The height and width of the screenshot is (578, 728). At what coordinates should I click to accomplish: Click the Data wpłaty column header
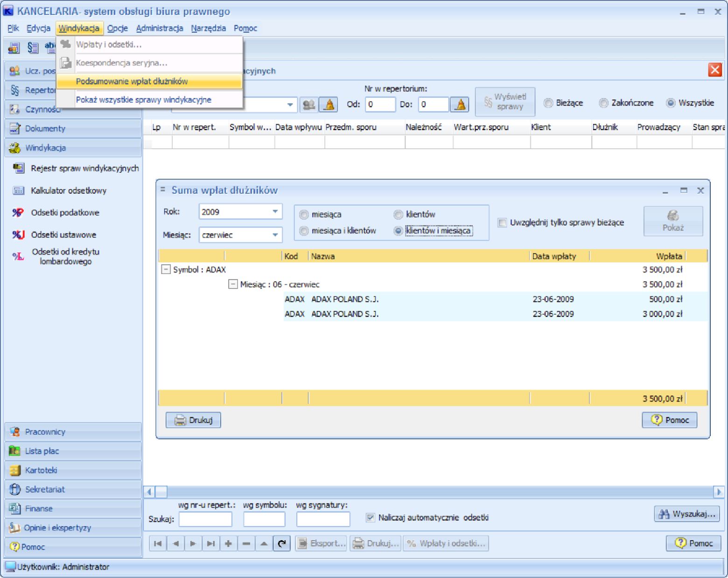point(560,256)
